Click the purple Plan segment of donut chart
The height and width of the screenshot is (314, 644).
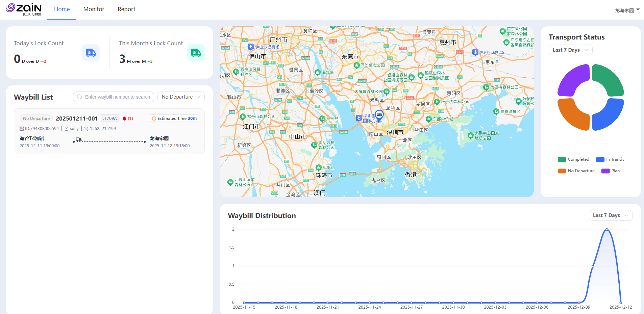pos(573,80)
